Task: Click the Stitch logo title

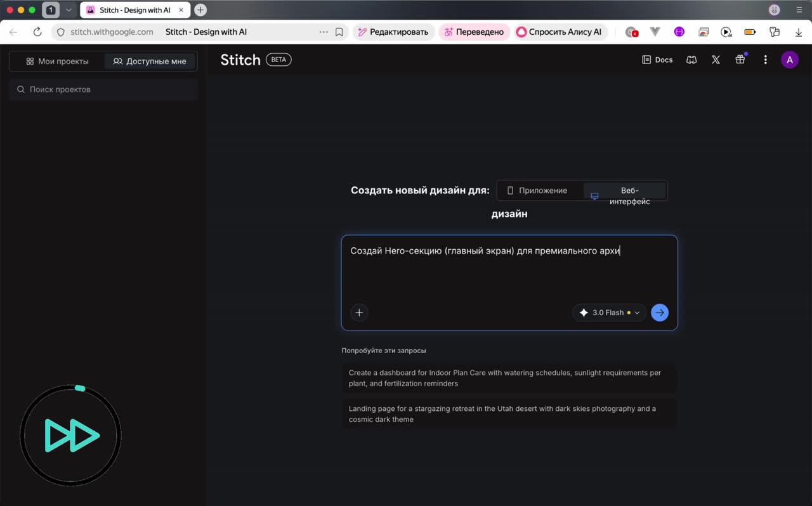Action: [240, 60]
